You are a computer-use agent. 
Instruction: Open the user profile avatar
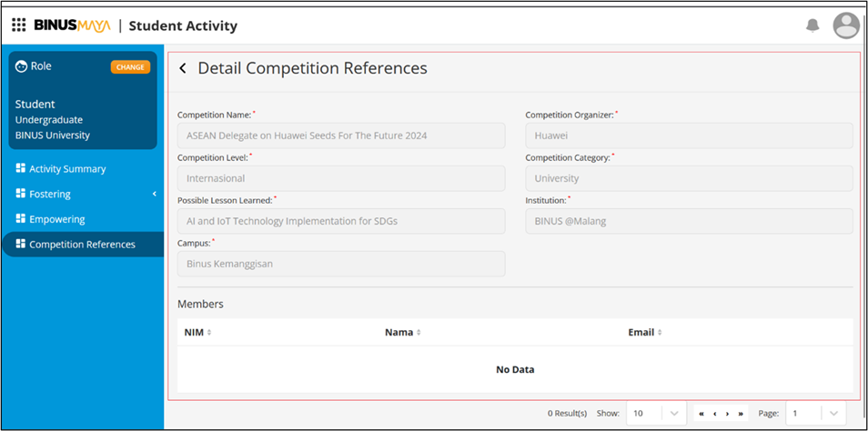click(846, 25)
